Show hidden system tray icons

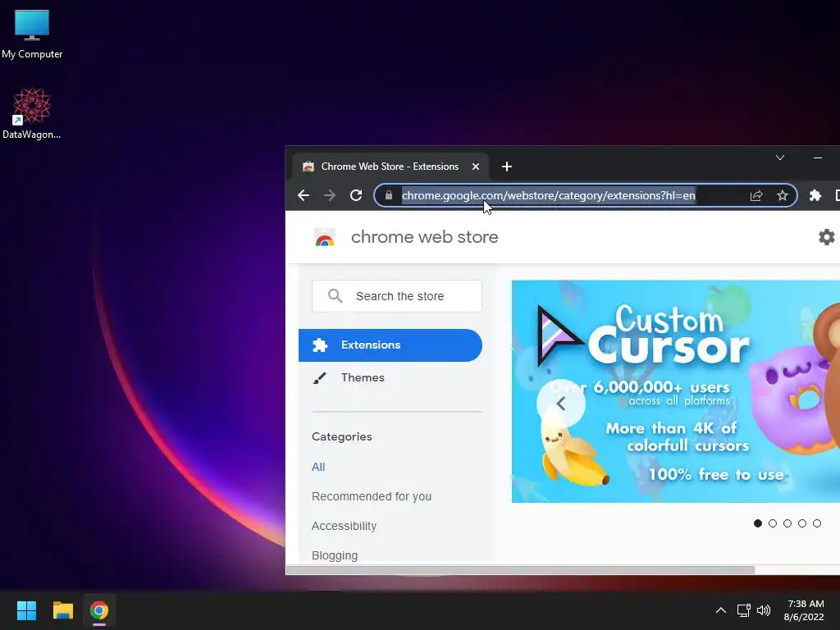point(721,610)
